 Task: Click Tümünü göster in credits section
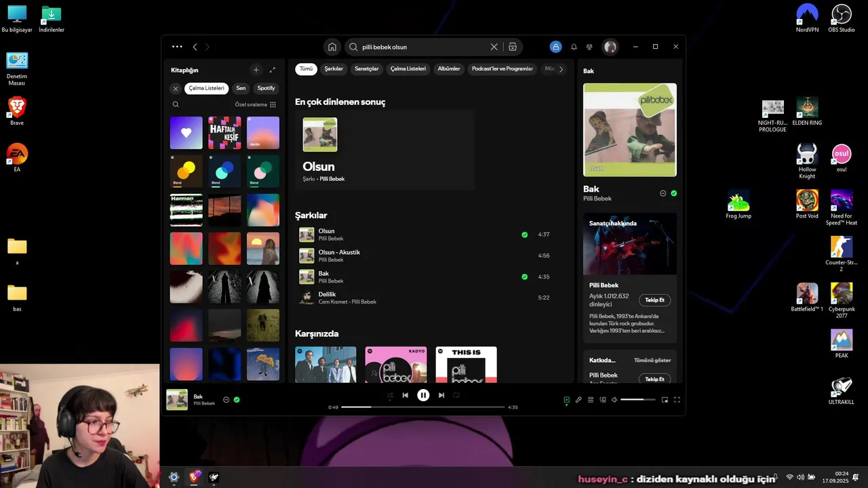pos(652,361)
